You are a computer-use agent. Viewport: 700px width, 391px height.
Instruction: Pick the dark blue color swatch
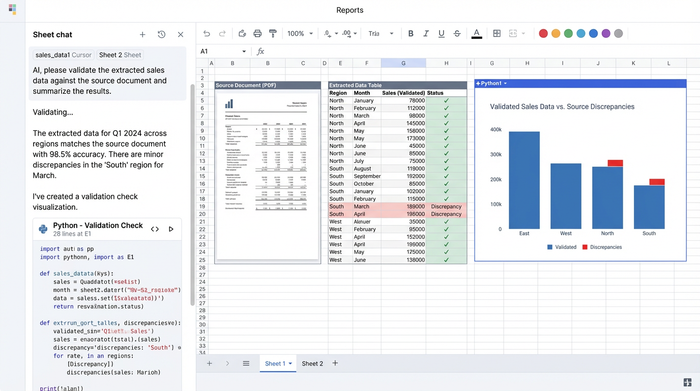pyautogui.click(x=593, y=33)
